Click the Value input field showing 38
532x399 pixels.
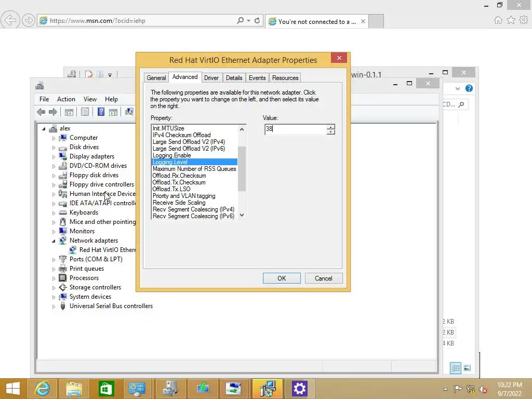click(296, 129)
